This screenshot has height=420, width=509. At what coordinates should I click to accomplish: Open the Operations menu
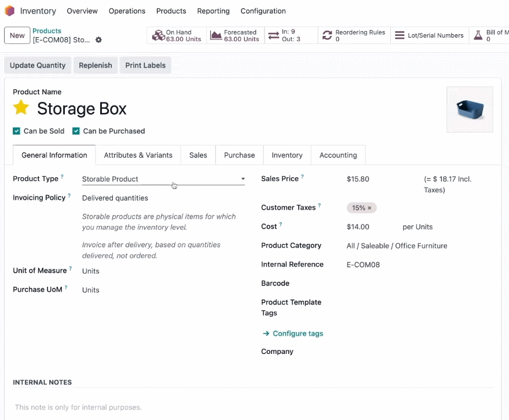point(127,11)
